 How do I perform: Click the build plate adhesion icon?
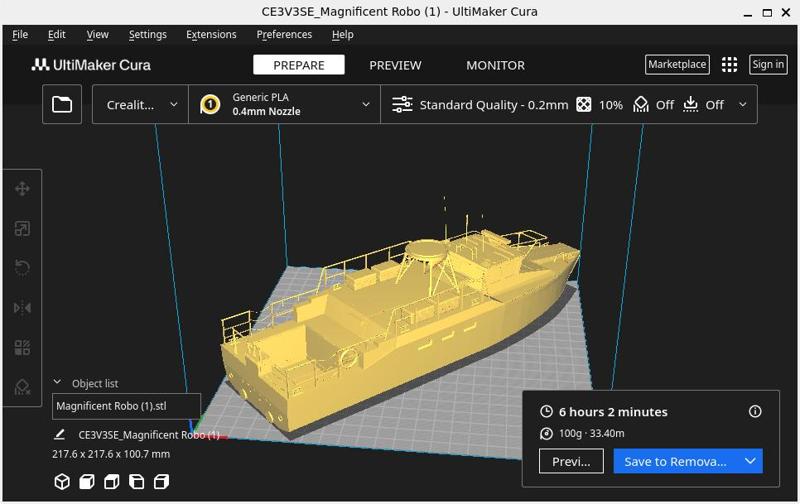tap(690, 105)
